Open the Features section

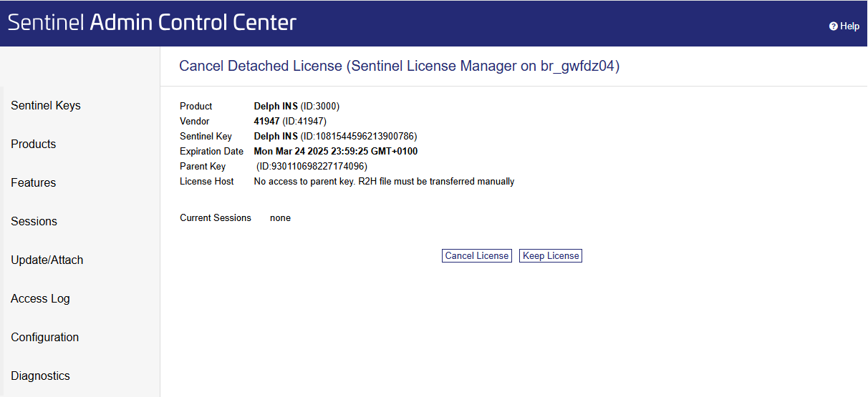[34, 183]
